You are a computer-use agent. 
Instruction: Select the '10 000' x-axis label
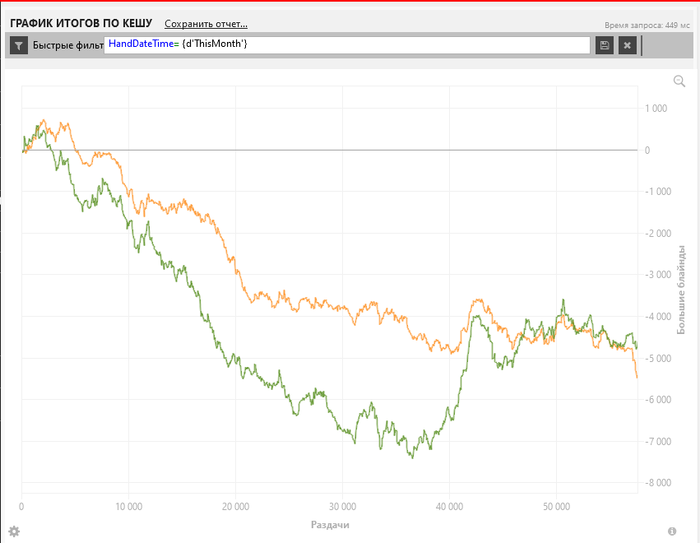129,506
